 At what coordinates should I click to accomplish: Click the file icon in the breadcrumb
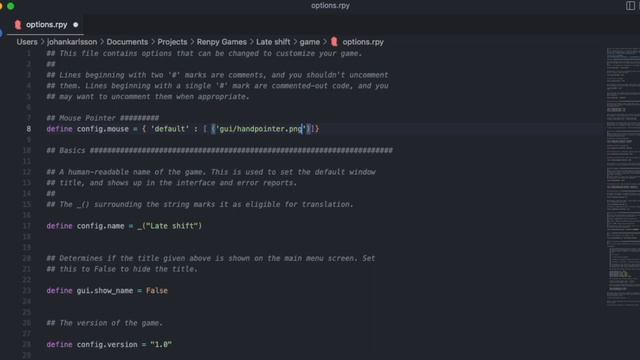pos(334,42)
